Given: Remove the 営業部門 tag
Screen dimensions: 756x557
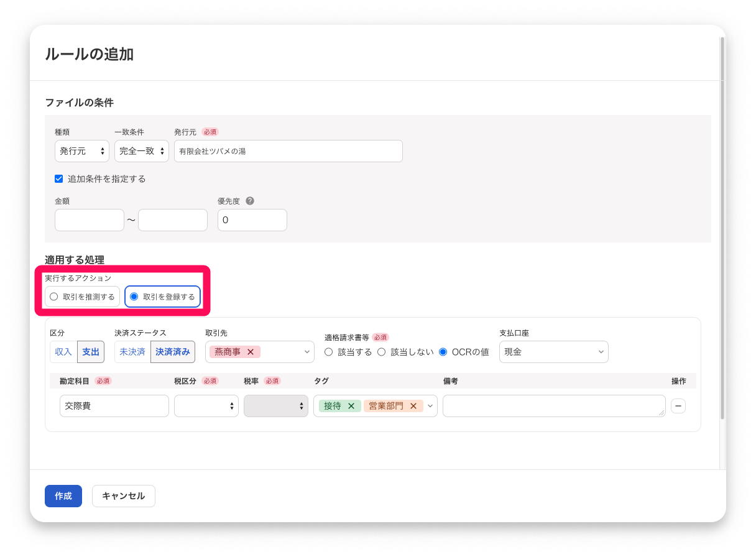Looking at the screenshot, I should (413, 406).
